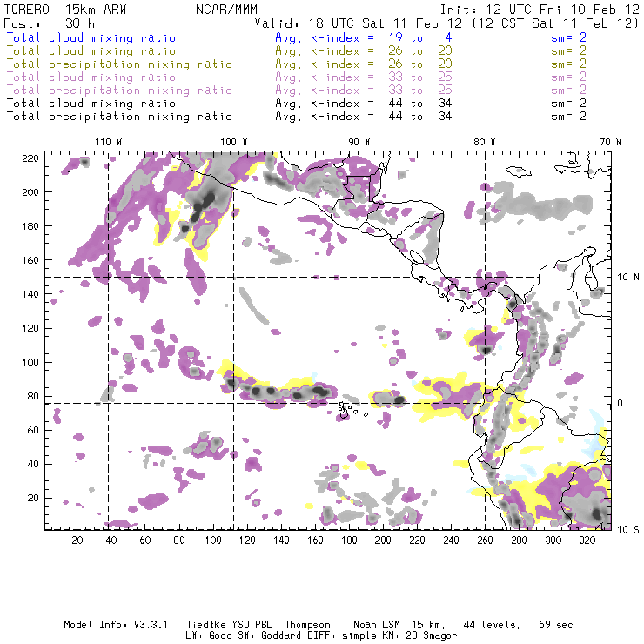Select "240" on the horizontal axis
The image size is (644, 644).
pos(451,540)
